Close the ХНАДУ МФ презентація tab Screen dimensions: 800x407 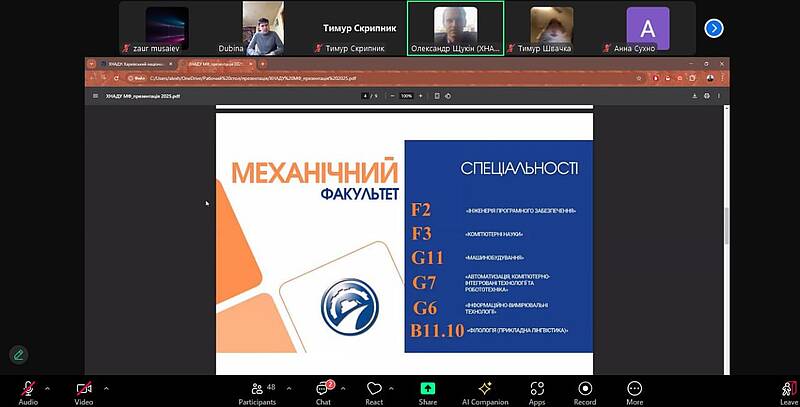[251, 64]
